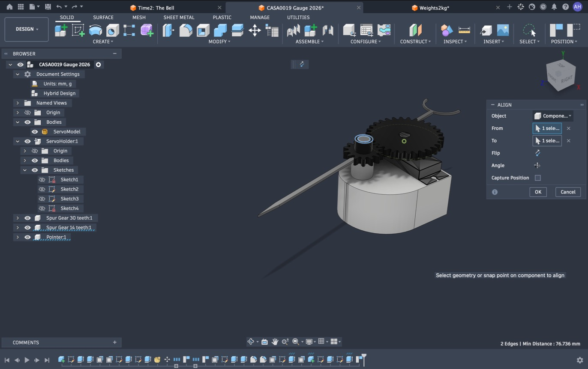Open the Measure ruler tool

(464, 30)
